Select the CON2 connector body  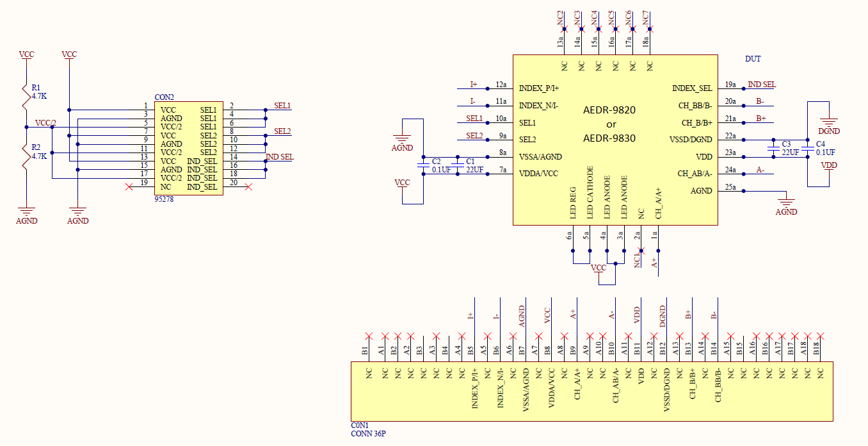click(189, 147)
